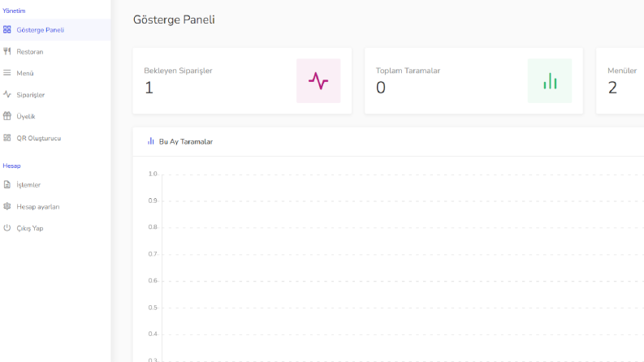Click the Toplam Taramalar value 0
644x362 pixels.
[381, 88]
